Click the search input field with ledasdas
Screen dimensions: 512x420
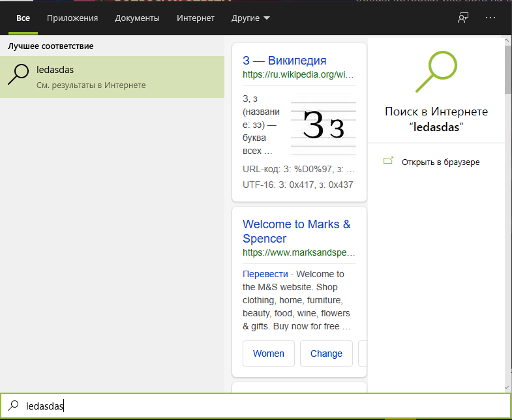pyautogui.click(x=256, y=406)
